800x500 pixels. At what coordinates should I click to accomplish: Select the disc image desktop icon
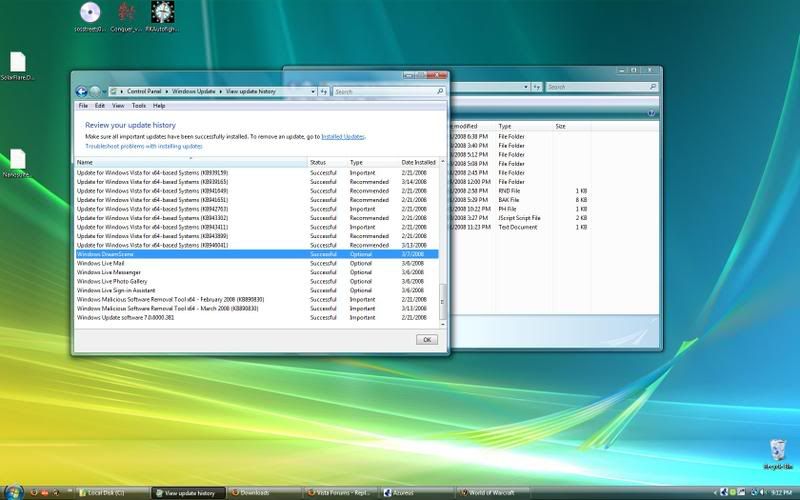point(90,17)
